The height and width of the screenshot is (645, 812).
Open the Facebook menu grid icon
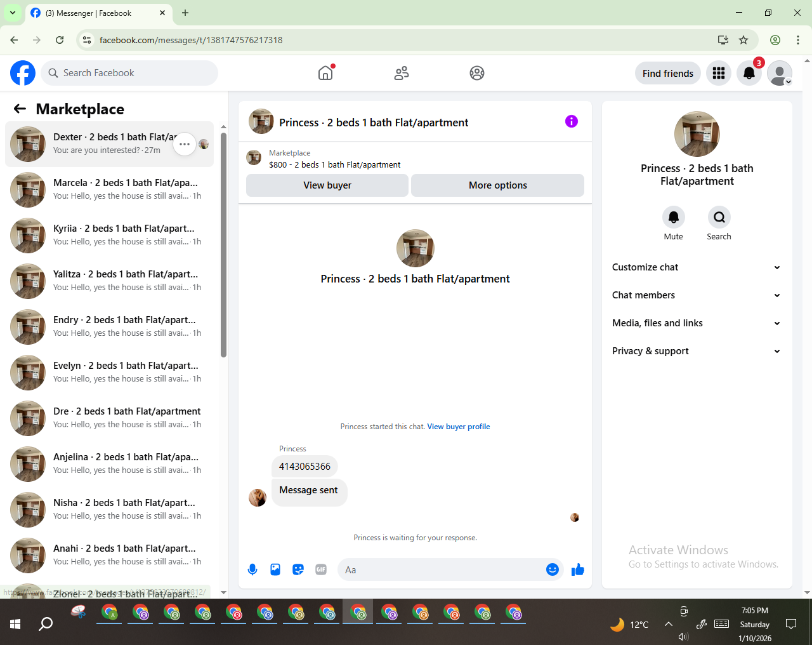coord(719,73)
